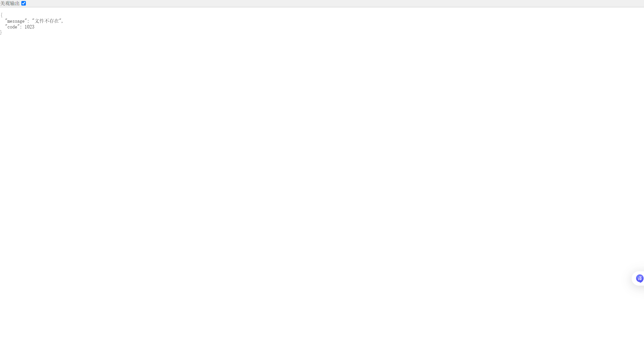The width and height of the screenshot is (644, 343).
Task: Click the word 文件 in the message value
Action: point(40,21)
